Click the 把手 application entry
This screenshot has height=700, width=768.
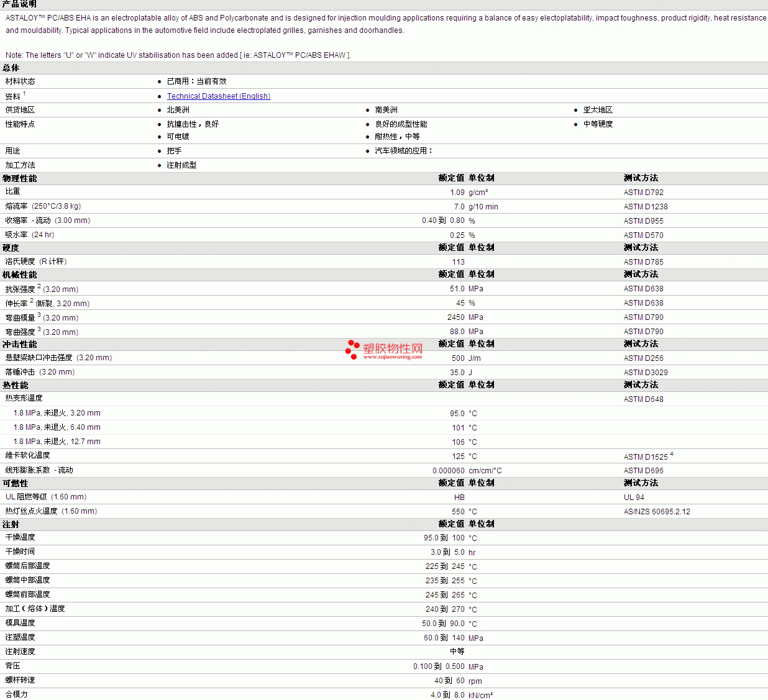click(x=174, y=151)
